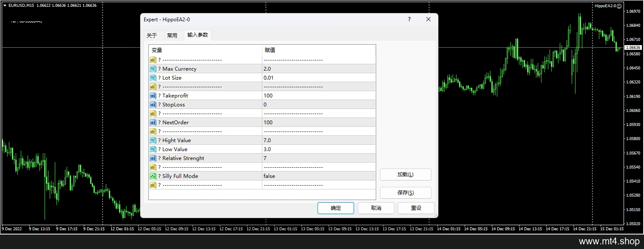
Task: Select the Lot Size value 0.01
Action: click(x=319, y=78)
